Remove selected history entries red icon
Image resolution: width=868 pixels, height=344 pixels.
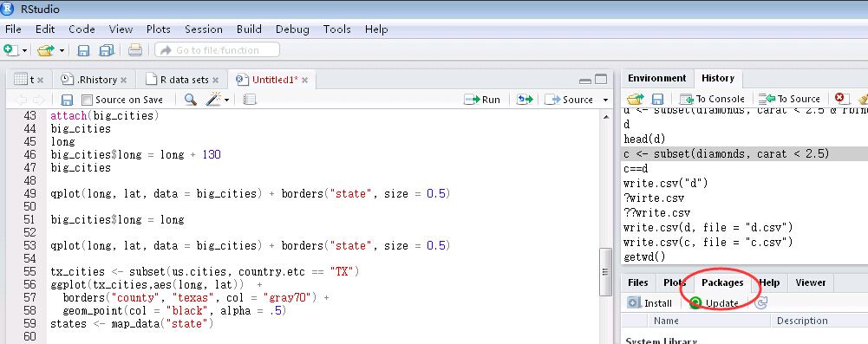pyautogui.click(x=841, y=99)
